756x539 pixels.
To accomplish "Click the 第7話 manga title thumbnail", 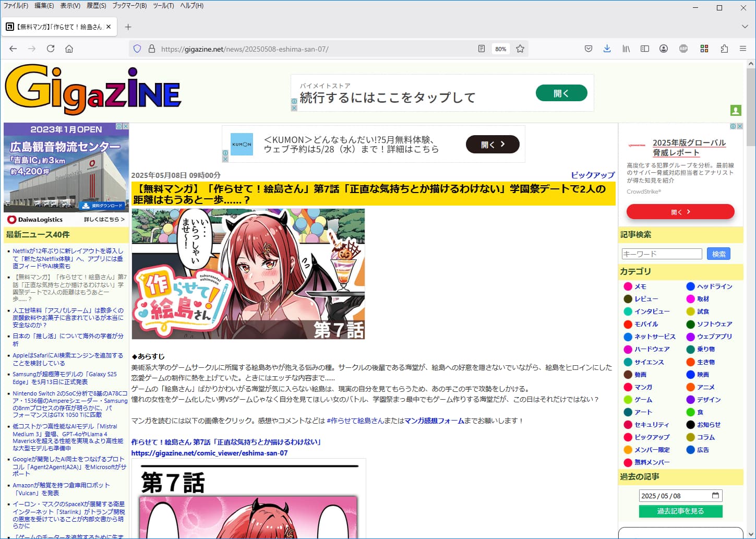I will 248,274.
